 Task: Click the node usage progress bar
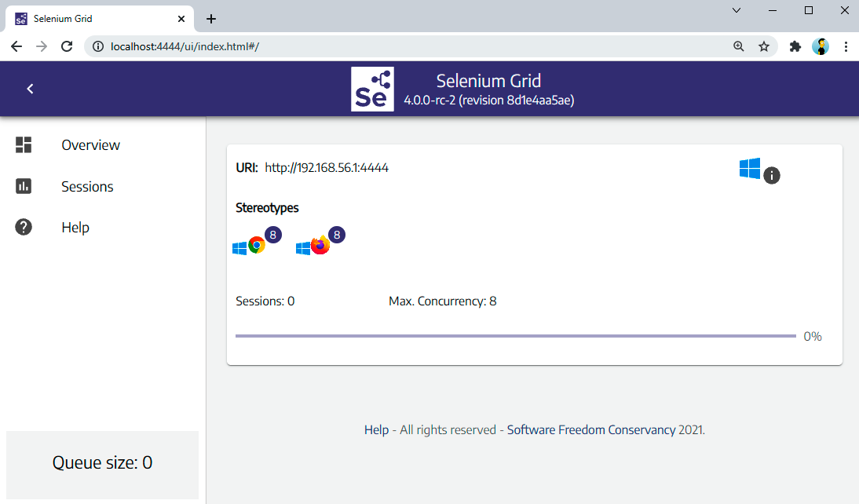click(515, 336)
